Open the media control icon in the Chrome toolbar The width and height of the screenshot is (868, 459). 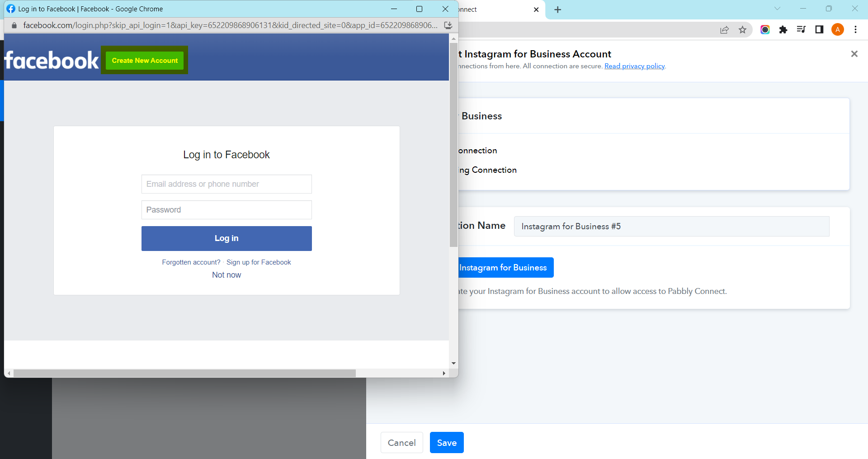(801, 30)
